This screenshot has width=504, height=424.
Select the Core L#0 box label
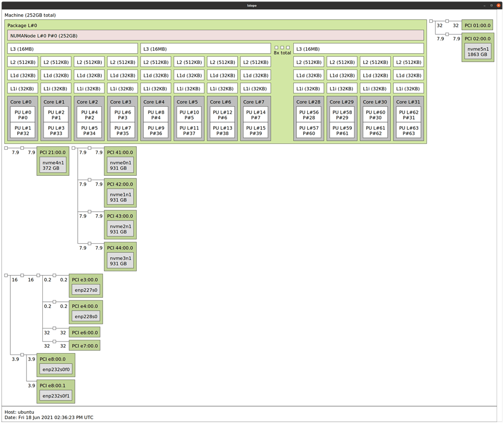coord(19,102)
